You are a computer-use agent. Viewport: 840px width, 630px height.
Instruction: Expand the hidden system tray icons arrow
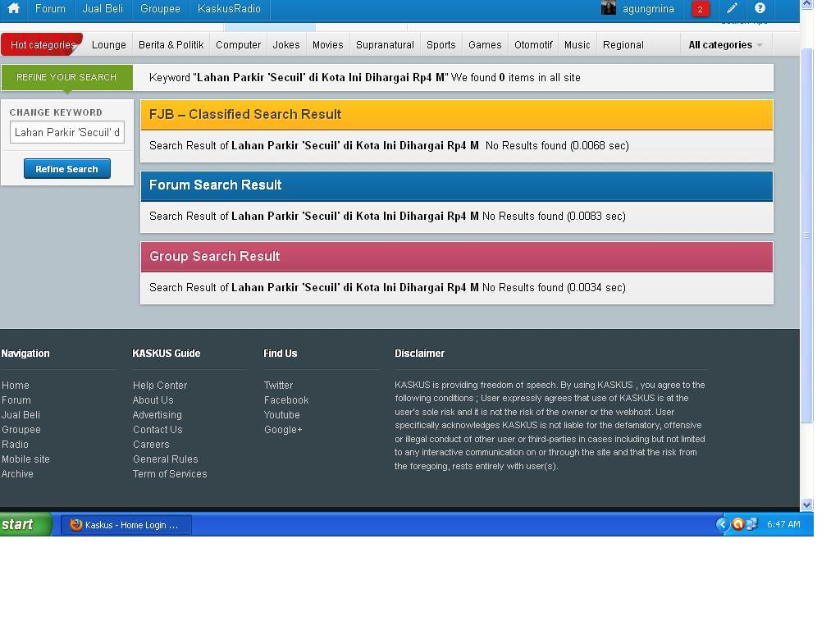[722, 524]
